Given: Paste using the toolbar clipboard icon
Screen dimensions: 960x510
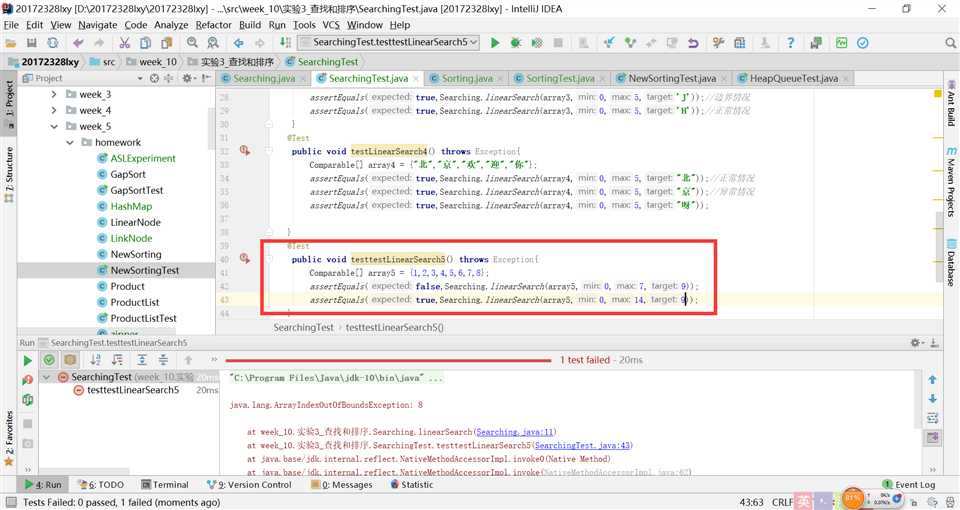Looking at the screenshot, I should tap(167, 43).
